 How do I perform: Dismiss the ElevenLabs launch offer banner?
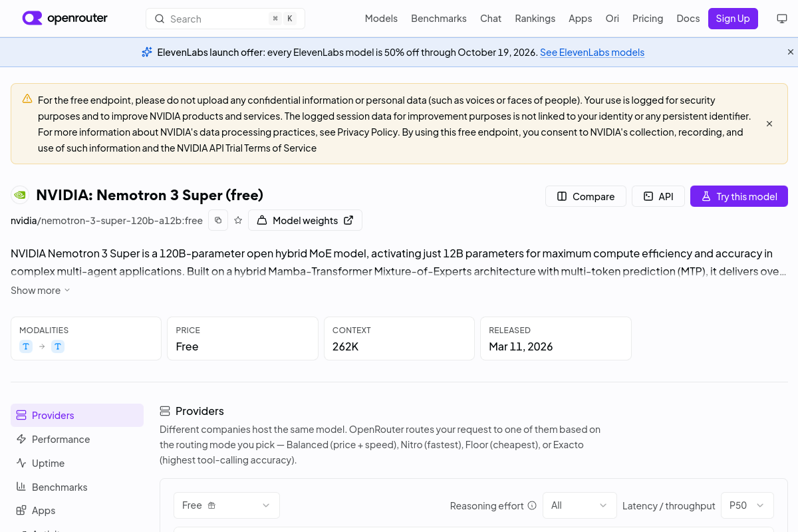click(791, 52)
